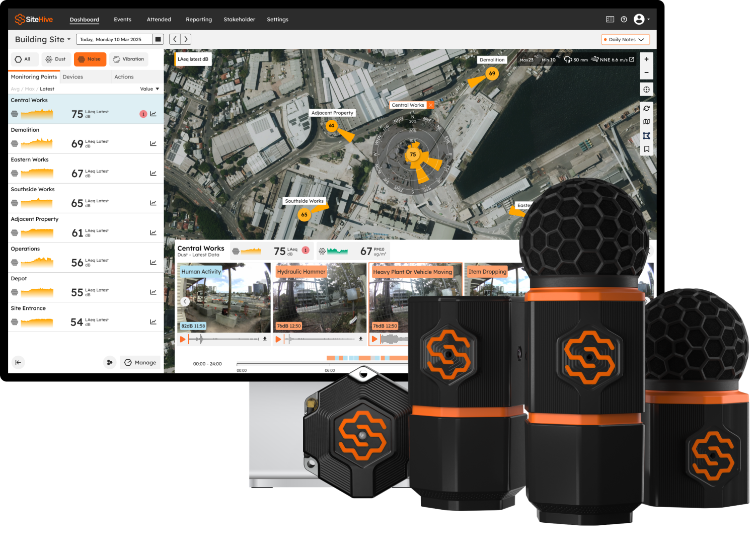Click the Manage button
This screenshot has height=560, width=755.
coord(140,362)
